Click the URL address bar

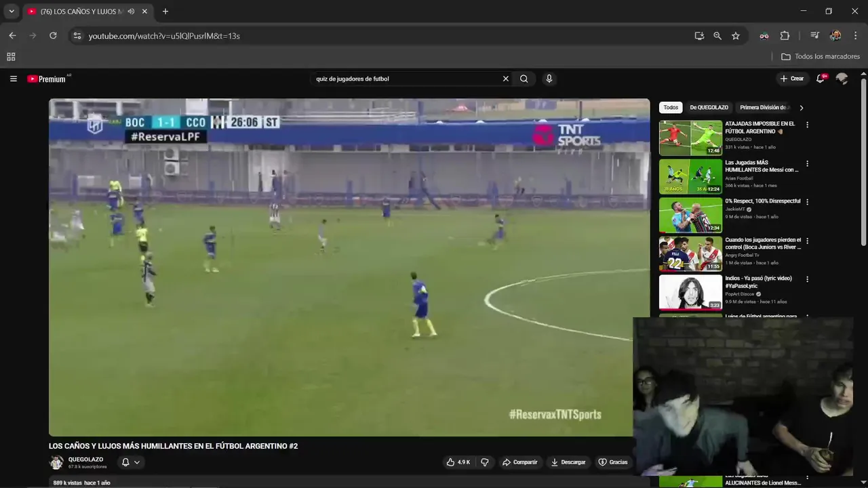point(387,36)
